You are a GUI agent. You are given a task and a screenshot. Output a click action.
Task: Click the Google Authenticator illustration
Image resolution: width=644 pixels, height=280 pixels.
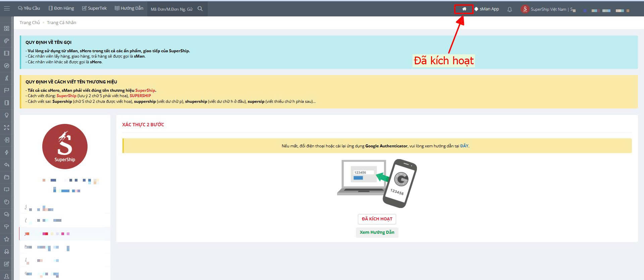pyautogui.click(x=377, y=184)
